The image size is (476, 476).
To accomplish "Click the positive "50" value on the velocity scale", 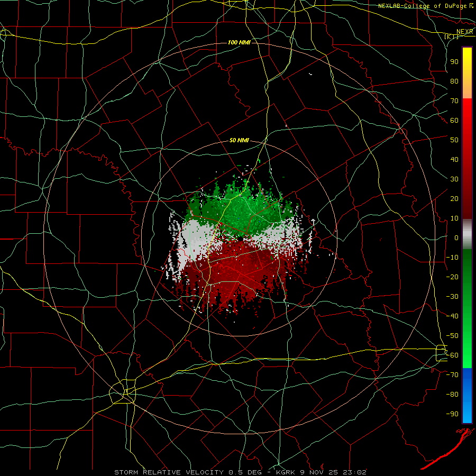I will click(454, 140).
